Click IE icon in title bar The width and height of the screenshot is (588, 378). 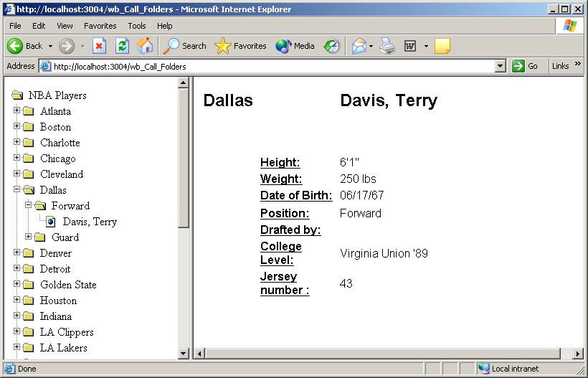point(9,9)
